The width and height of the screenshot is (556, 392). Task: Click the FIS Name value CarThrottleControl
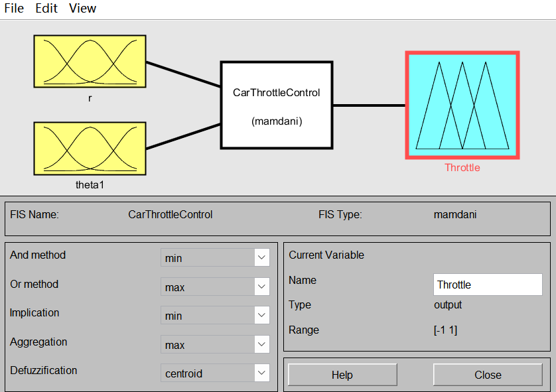click(171, 214)
